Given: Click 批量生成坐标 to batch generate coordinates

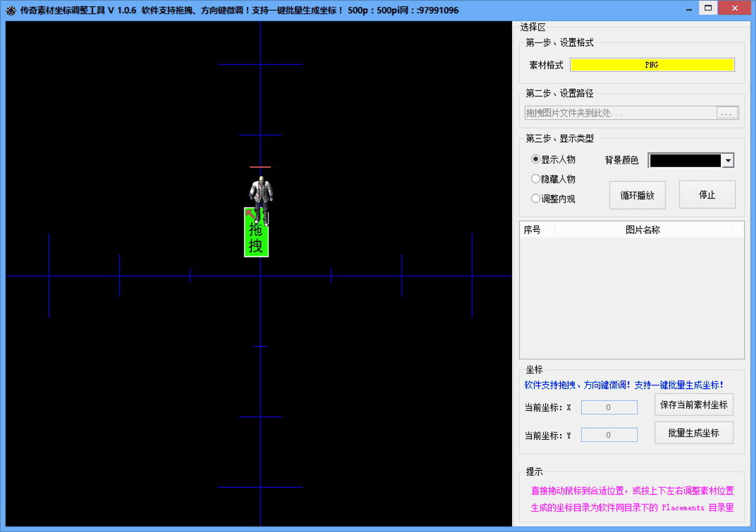Looking at the screenshot, I should click(x=693, y=432).
